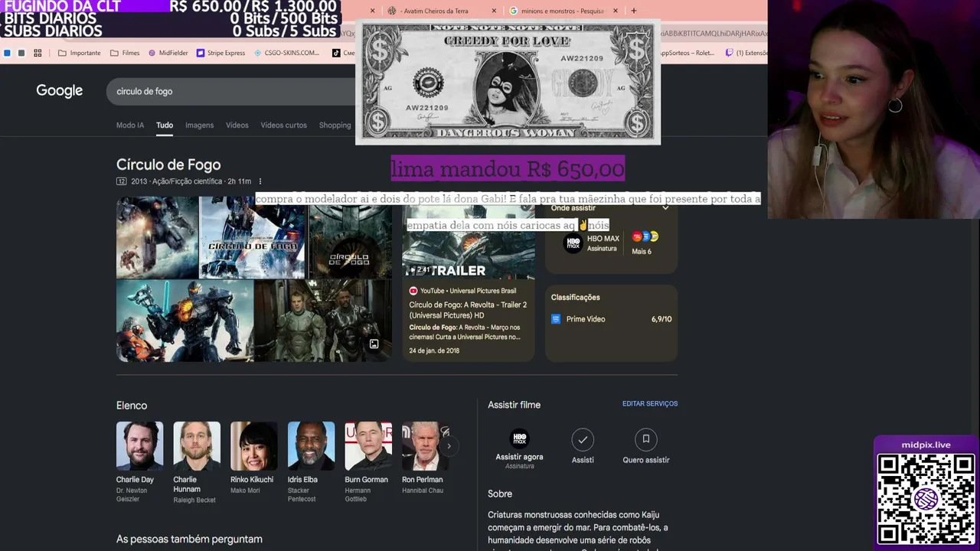The height and width of the screenshot is (551, 980).
Task: Click the 'Círculo de Fogo' movie title
Action: 168,165
